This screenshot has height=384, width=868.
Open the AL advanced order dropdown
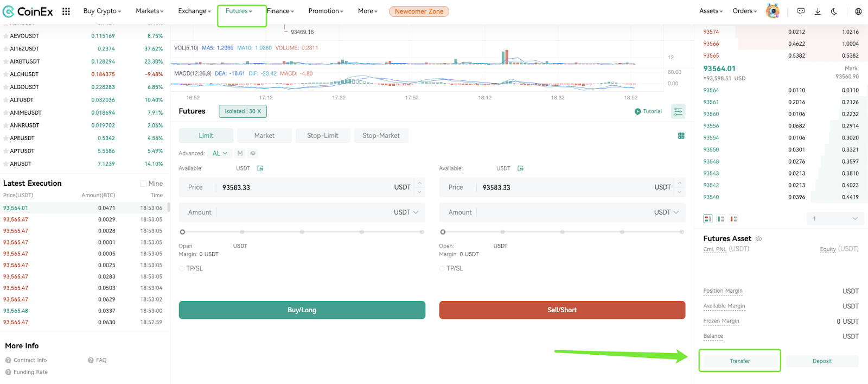(x=220, y=153)
